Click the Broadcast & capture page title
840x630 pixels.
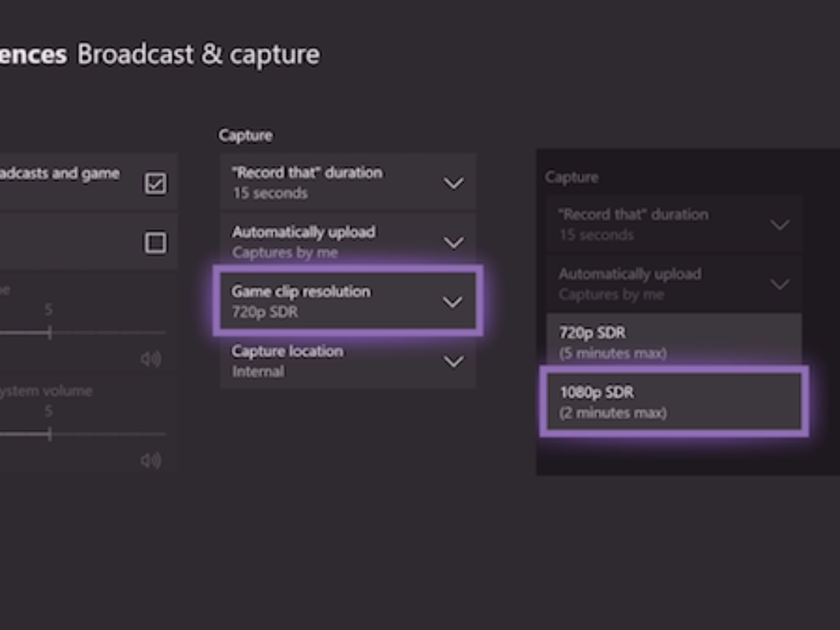(198, 55)
